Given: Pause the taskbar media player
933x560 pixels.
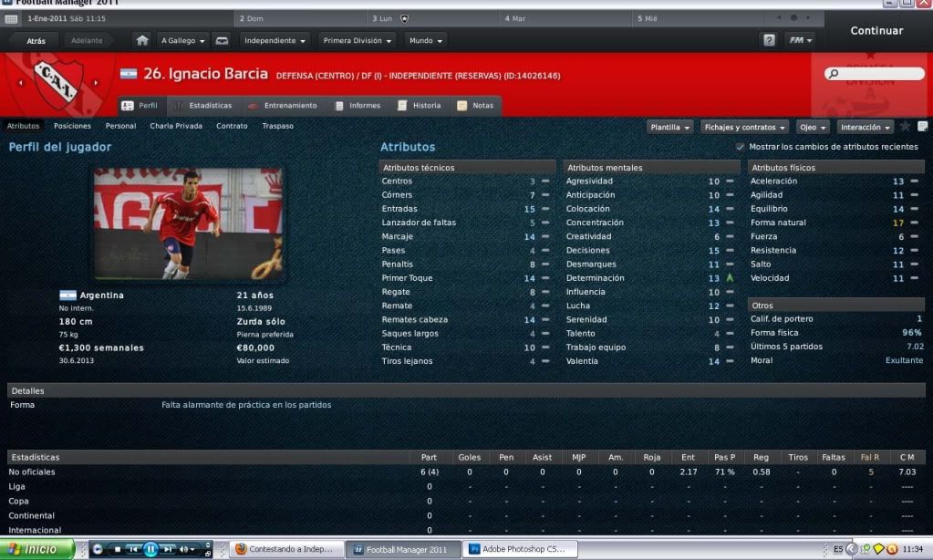Looking at the screenshot, I should pyautogui.click(x=150, y=549).
